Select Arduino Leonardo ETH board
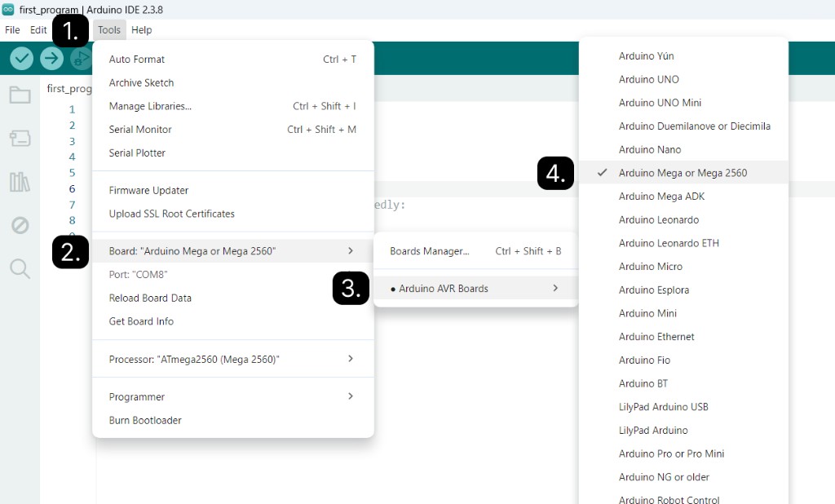Image resolution: width=835 pixels, height=504 pixels. pos(683,243)
